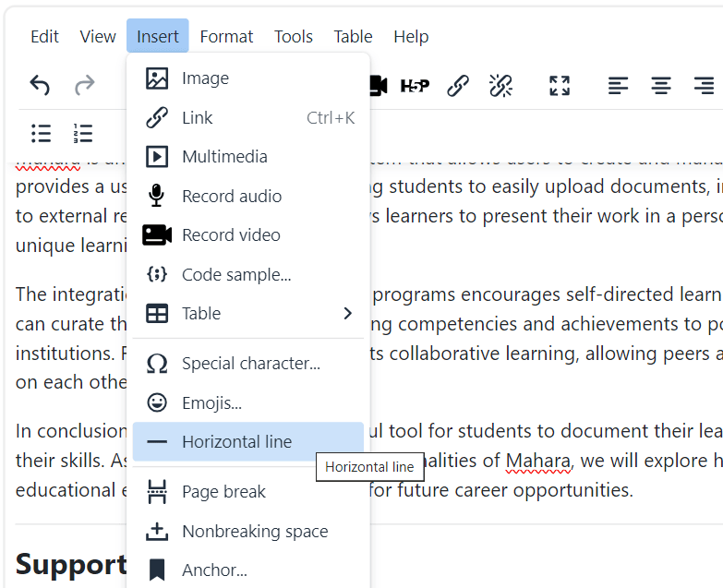Select Record audio menu entry
Image resolution: width=723 pixels, height=588 pixels.
pyautogui.click(x=232, y=197)
